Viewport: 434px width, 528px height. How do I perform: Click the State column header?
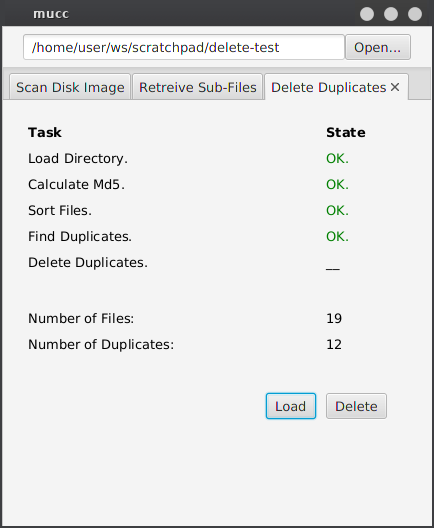pos(346,132)
